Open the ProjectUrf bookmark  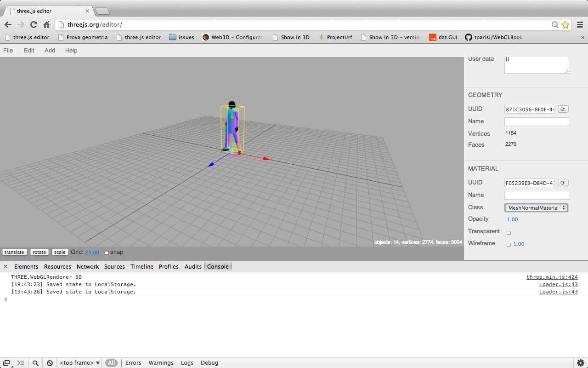[x=335, y=37]
